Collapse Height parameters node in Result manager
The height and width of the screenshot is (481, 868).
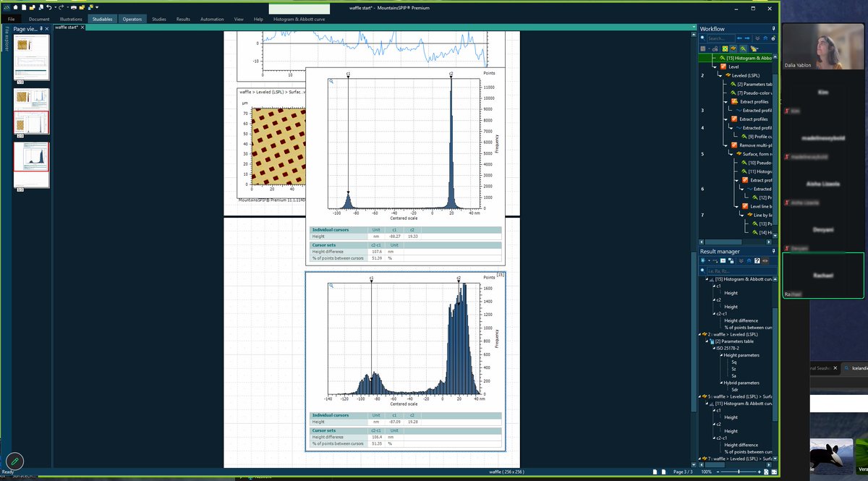pyautogui.click(x=721, y=355)
